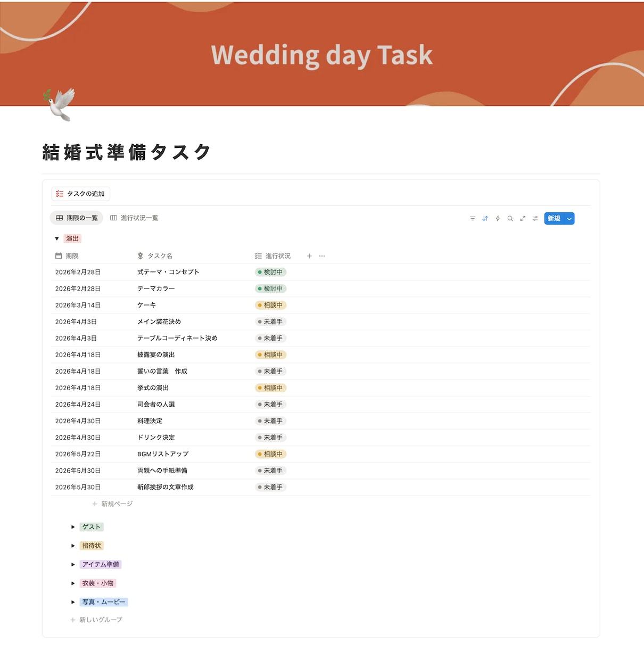Collapse the 演出 group triangle
The width and height of the screenshot is (644, 660).
(x=57, y=238)
